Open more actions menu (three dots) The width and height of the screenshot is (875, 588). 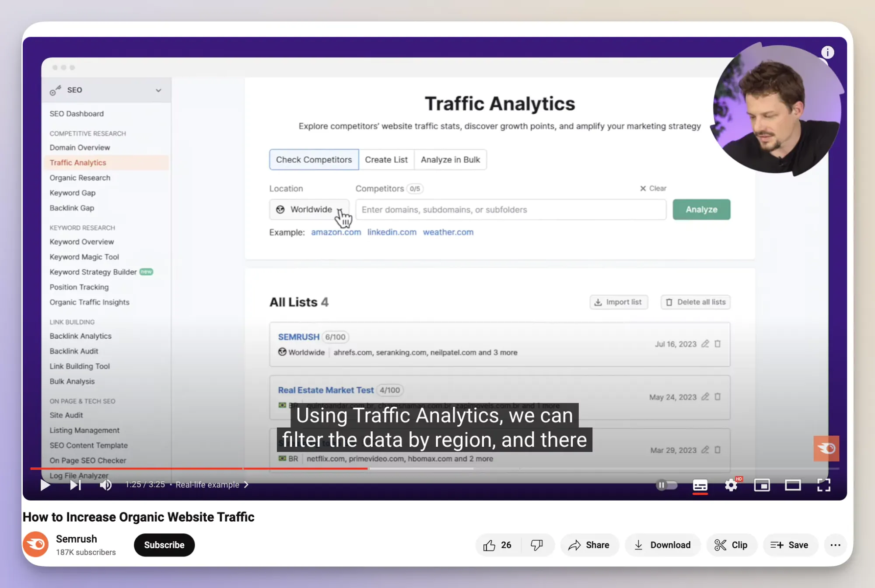click(x=835, y=545)
